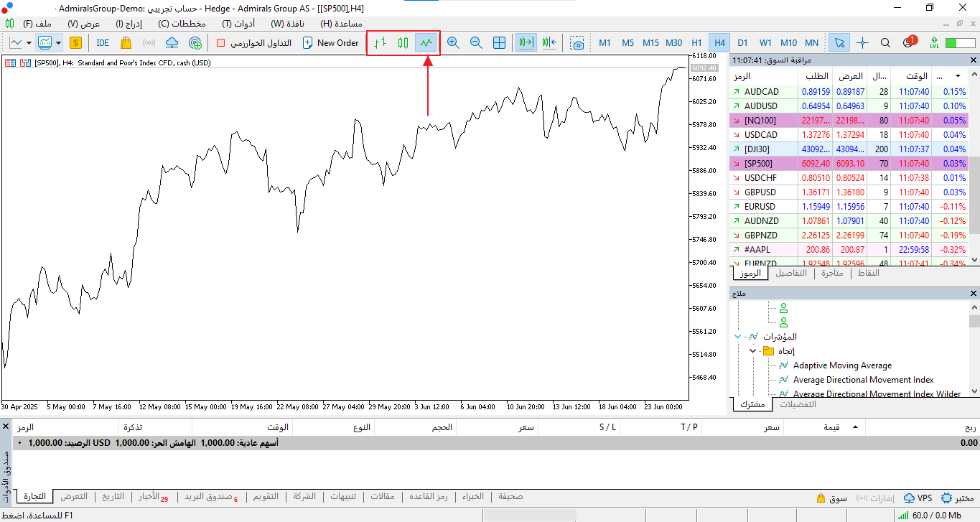Viewport: 980px width, 522px height.
Task: Select the AUDCAD row in market watch
Action: (849, 92)
